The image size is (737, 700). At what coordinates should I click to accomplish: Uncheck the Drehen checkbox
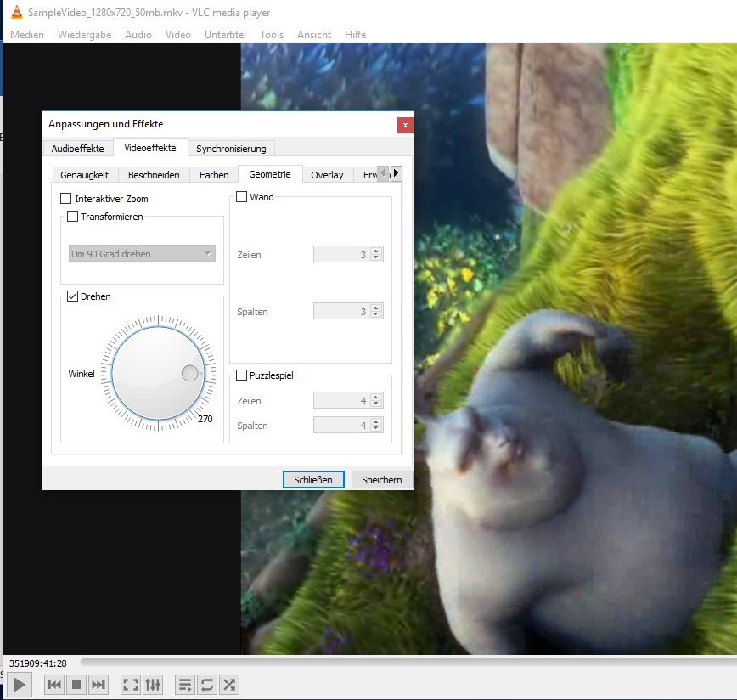pyautogui.click(x=72, y=296)
